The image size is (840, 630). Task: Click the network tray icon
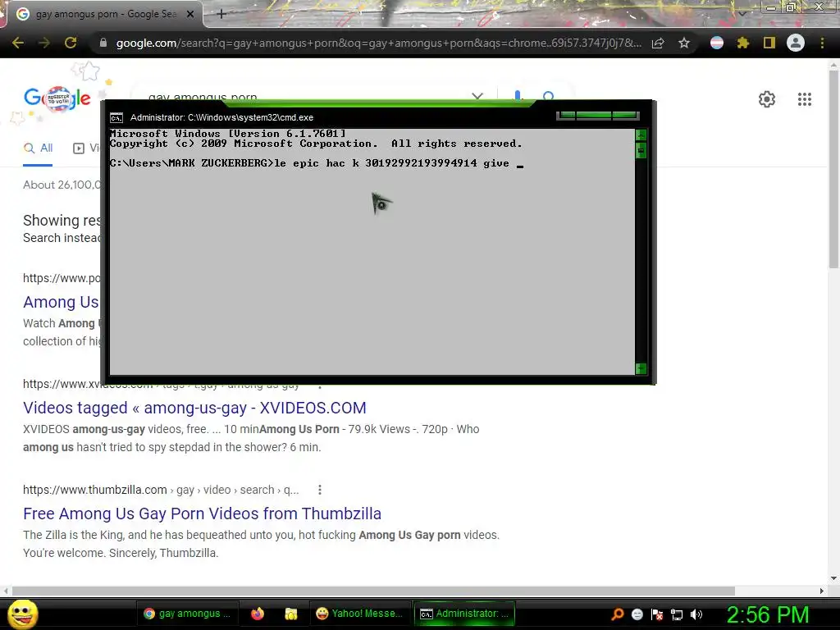coord(677,614)
